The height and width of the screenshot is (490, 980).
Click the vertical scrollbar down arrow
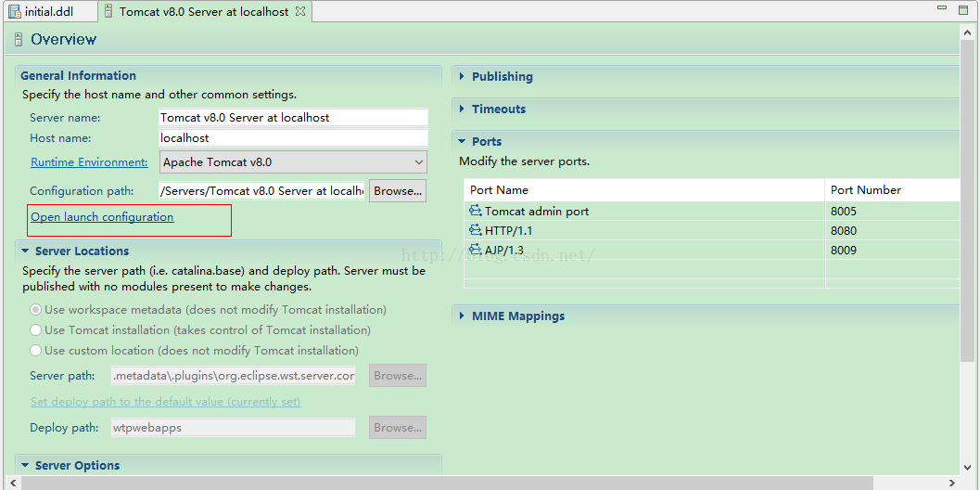(x=968, y=468)
